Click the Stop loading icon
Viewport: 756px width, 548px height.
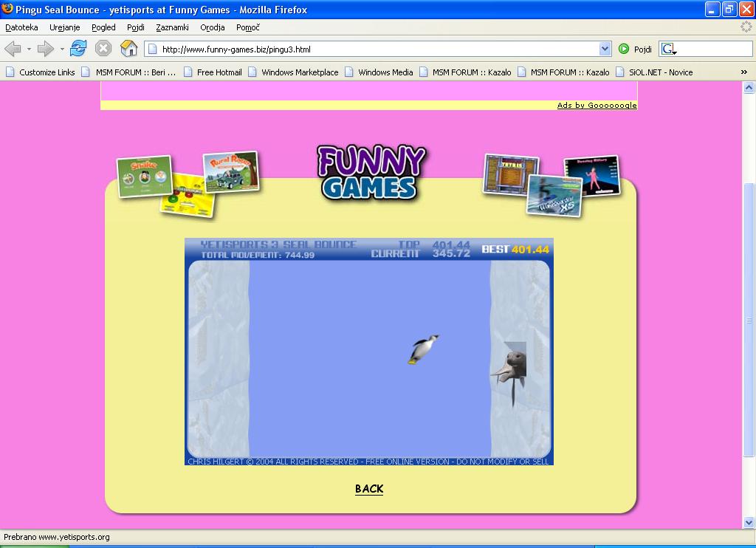[x=103, y=49]
